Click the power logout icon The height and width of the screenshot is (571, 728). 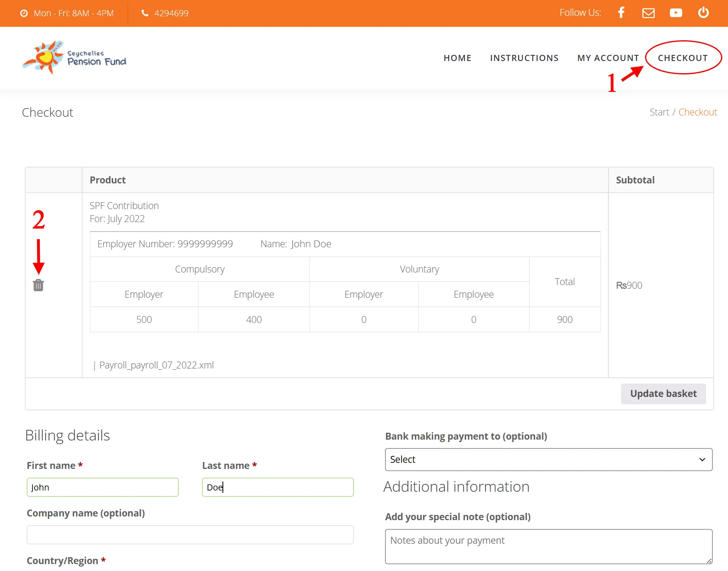(x=703, y=13)
